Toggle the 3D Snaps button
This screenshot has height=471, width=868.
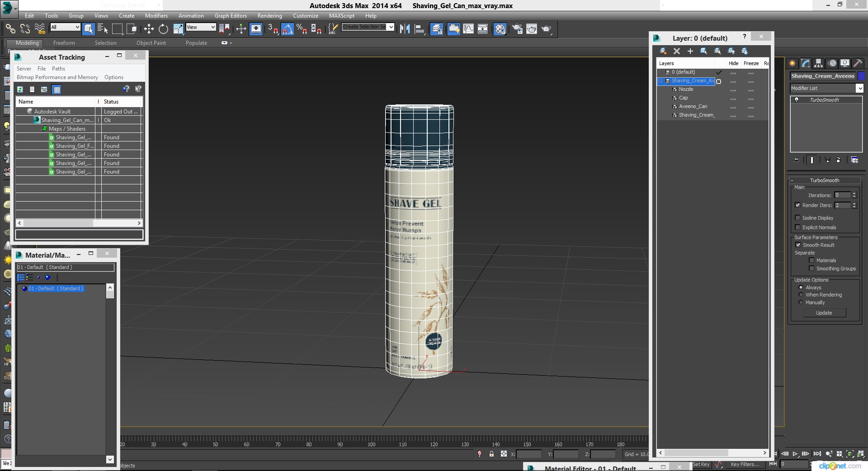click(273, 29)
